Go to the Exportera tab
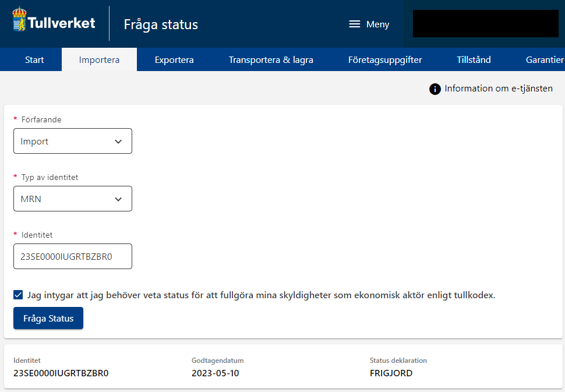The height and width of the screenshot is (392, 565). [174, 59]
